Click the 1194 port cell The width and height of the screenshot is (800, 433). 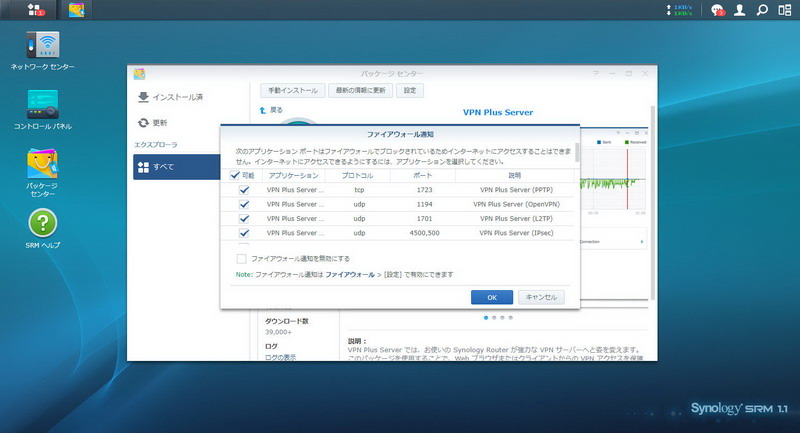click(424, 204)
